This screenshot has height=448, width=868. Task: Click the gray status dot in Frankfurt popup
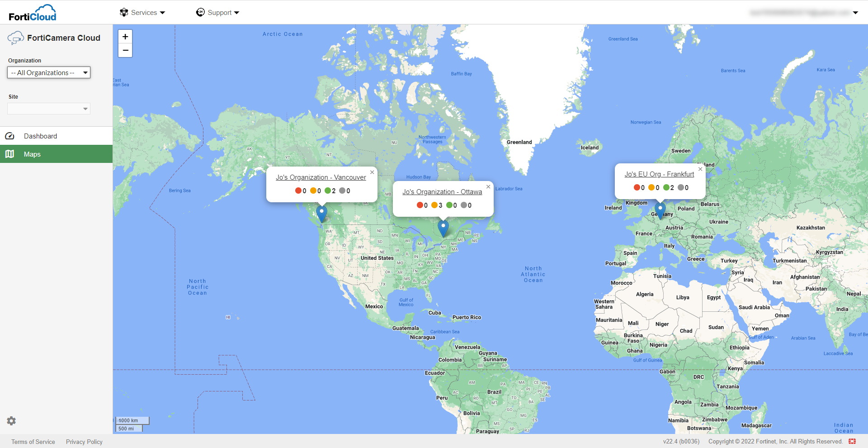[680, 187]
